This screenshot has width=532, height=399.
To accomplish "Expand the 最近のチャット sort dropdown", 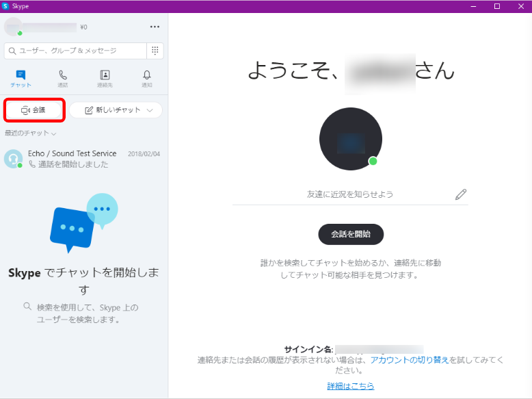I will click(31, 133).
